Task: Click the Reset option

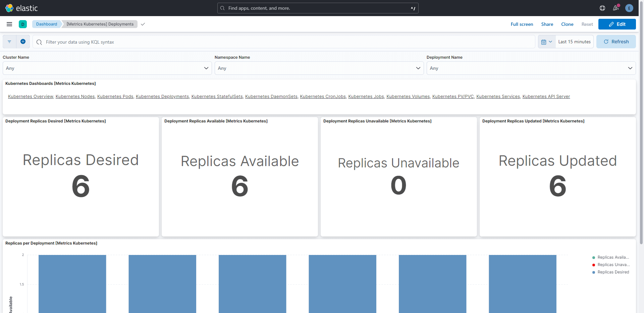Action: tap(587, 24)
